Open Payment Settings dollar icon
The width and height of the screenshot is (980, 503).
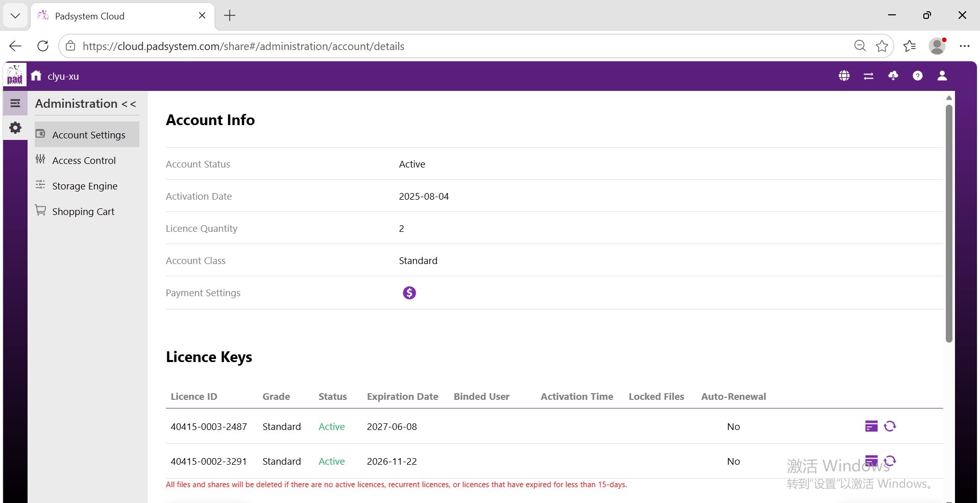409,293
